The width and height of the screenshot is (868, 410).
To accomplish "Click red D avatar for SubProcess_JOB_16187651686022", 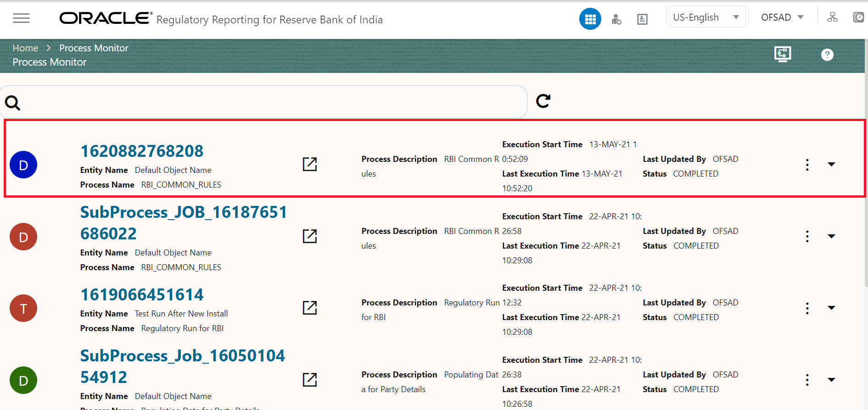I will [23, 237].
